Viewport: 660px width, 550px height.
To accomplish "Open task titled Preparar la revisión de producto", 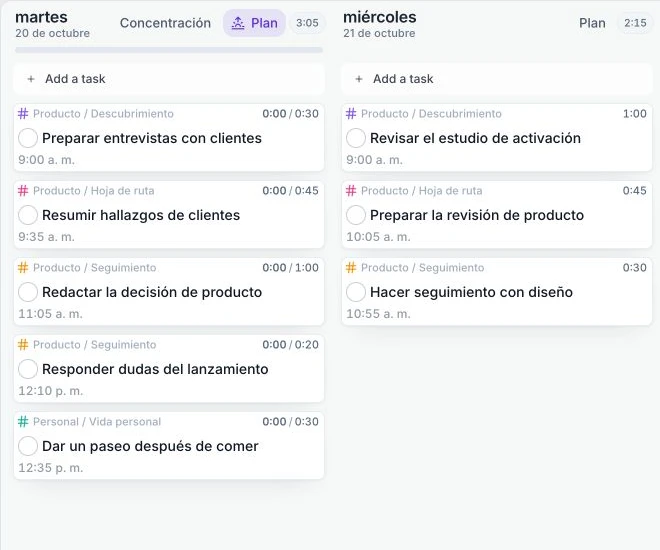I will [477, 215].
